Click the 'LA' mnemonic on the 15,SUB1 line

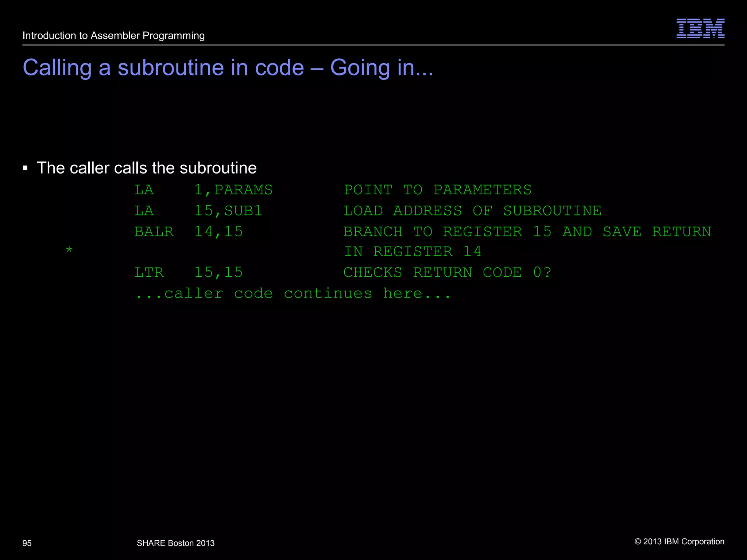coord(144,211)
